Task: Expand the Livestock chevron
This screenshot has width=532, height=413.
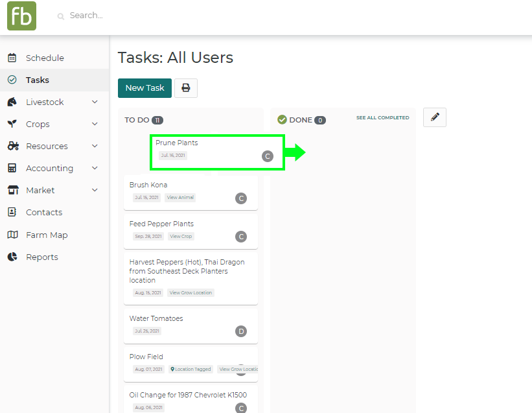Action: 95,102
